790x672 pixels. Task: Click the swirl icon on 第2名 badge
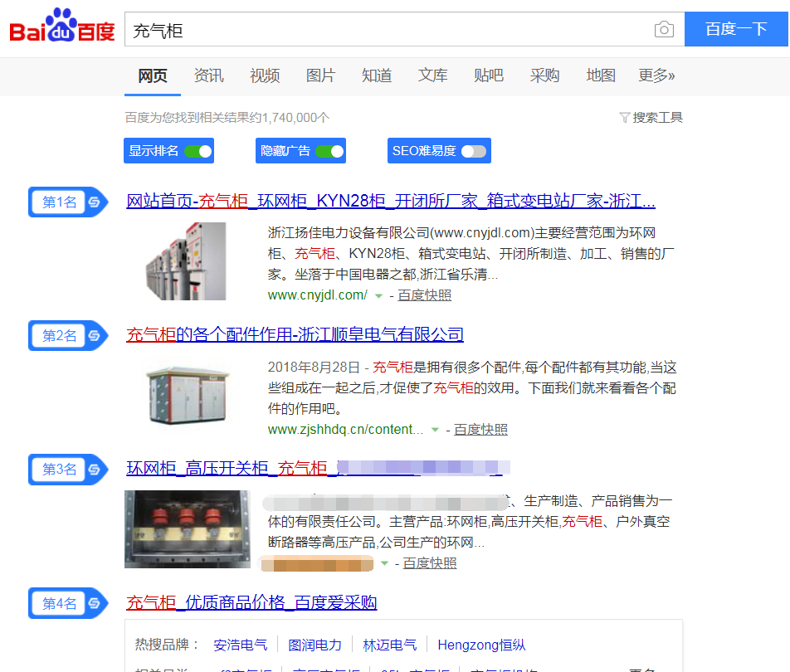pyautogui.click(x=95, y=335)
